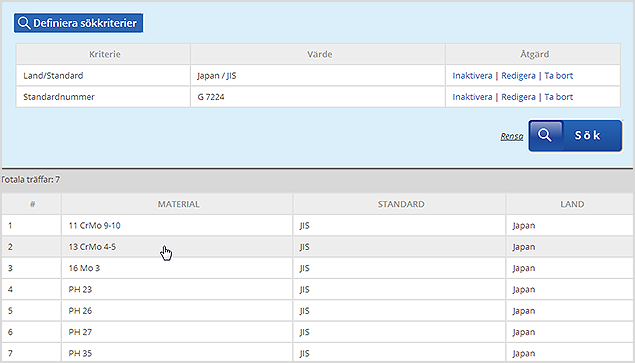Open material PH 26

(x=80, y=311)
